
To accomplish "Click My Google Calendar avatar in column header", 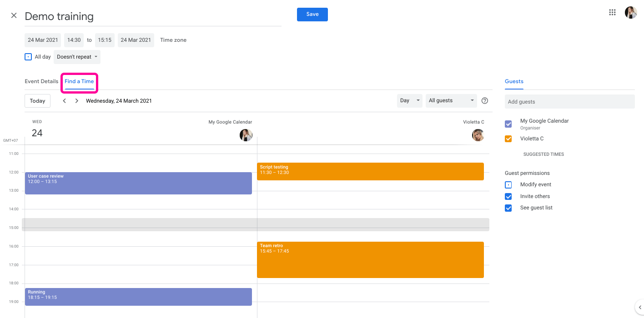I will coord(246,135).
